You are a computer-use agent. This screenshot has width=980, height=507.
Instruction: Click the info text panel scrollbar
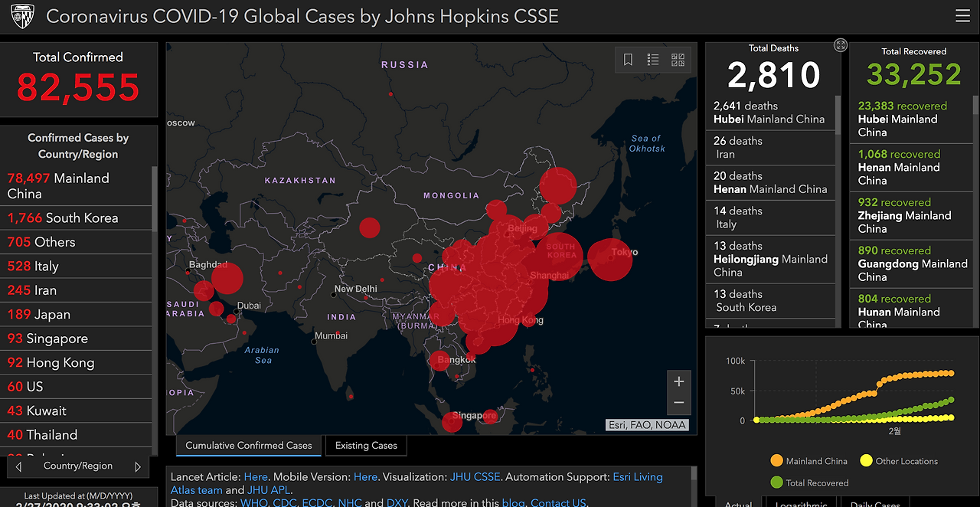pyautogui.click(x=694, y=474)
